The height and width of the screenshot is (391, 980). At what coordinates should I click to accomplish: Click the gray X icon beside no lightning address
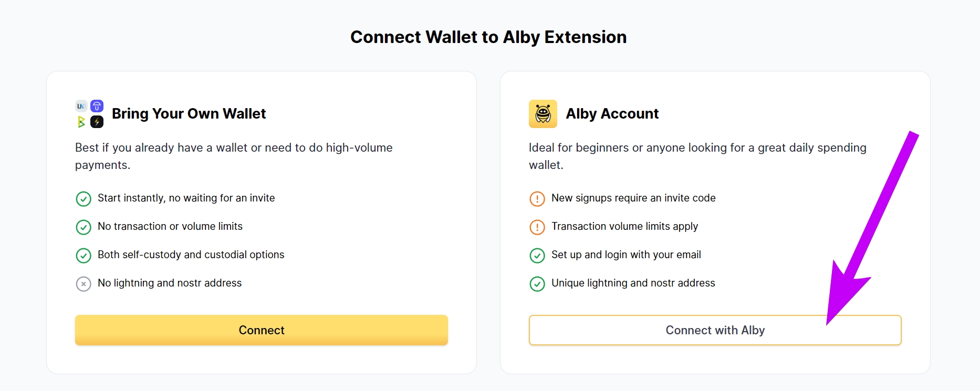pyautogui.click(x=84, y=284)
